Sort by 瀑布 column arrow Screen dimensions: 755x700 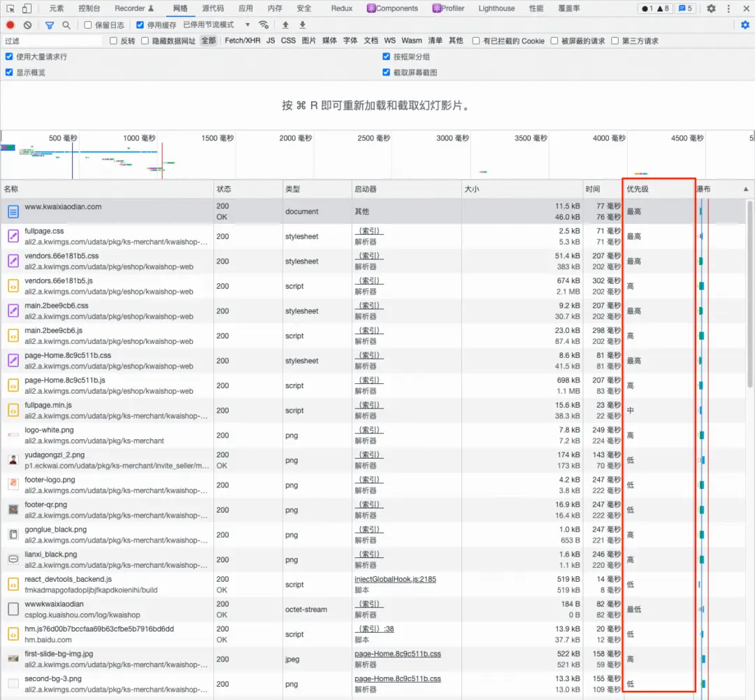click(x=746, y=189)
